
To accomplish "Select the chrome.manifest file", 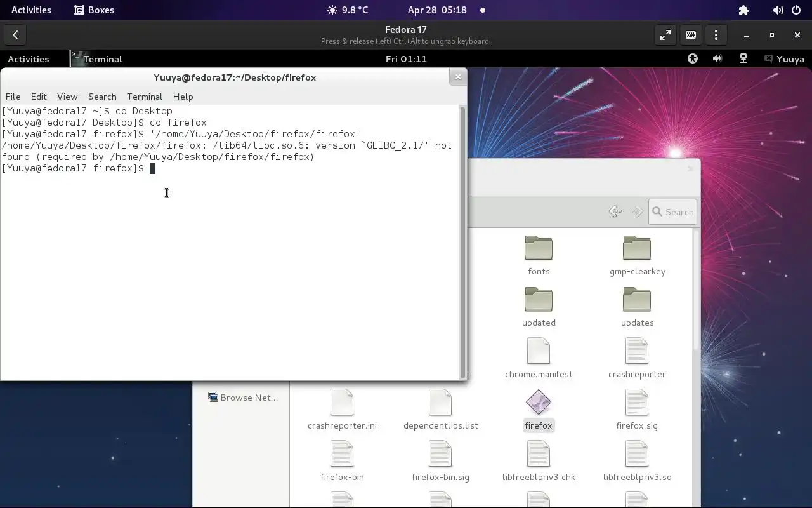I will [x=539, y=358].
